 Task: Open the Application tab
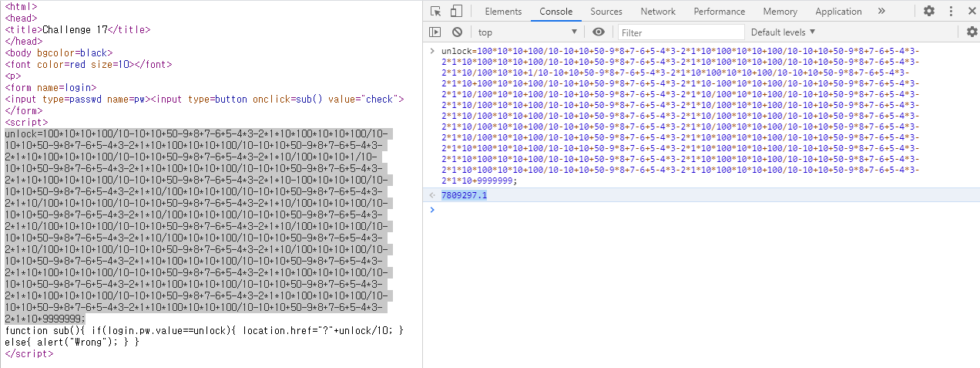click(838, 11)
